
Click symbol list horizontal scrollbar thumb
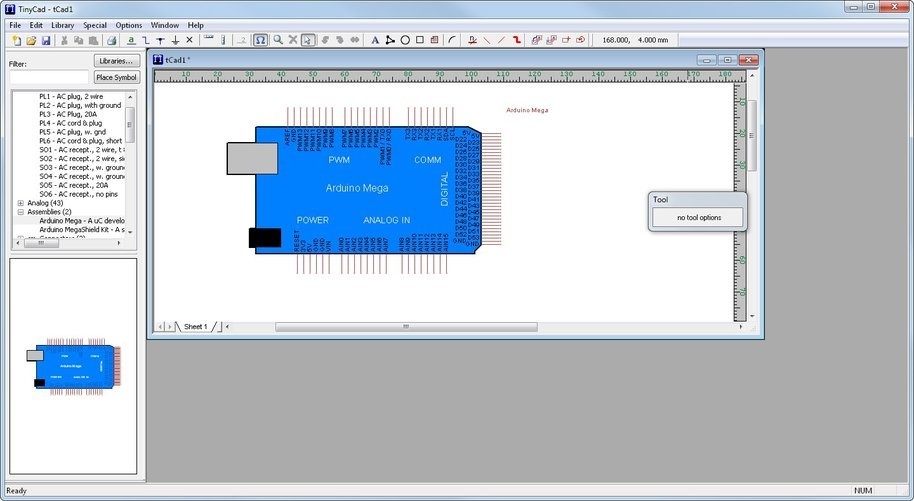(x=41, y=243)
